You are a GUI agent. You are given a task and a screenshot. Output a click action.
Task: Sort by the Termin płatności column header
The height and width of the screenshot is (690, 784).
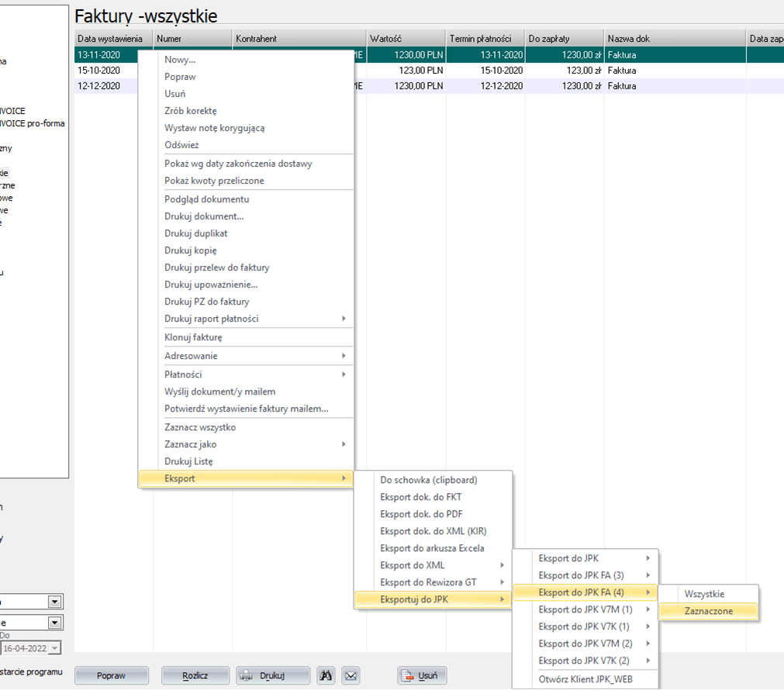pos(485,38)
